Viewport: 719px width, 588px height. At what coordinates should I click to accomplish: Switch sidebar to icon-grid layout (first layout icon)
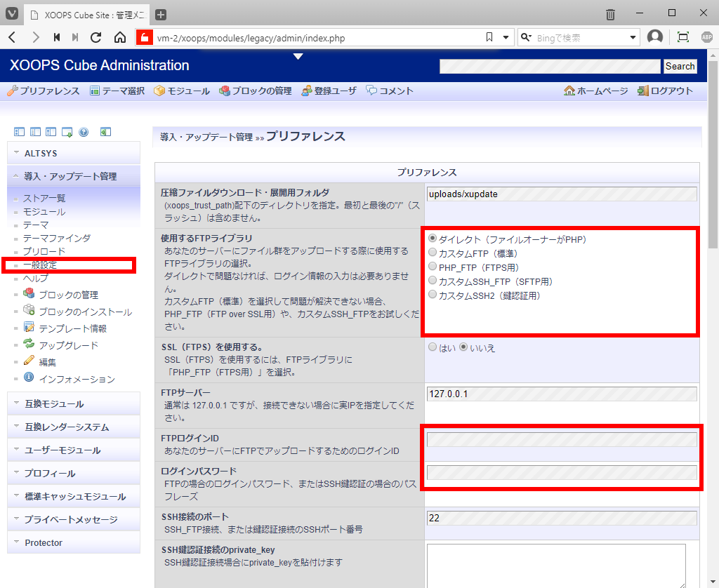click(19, 132)
